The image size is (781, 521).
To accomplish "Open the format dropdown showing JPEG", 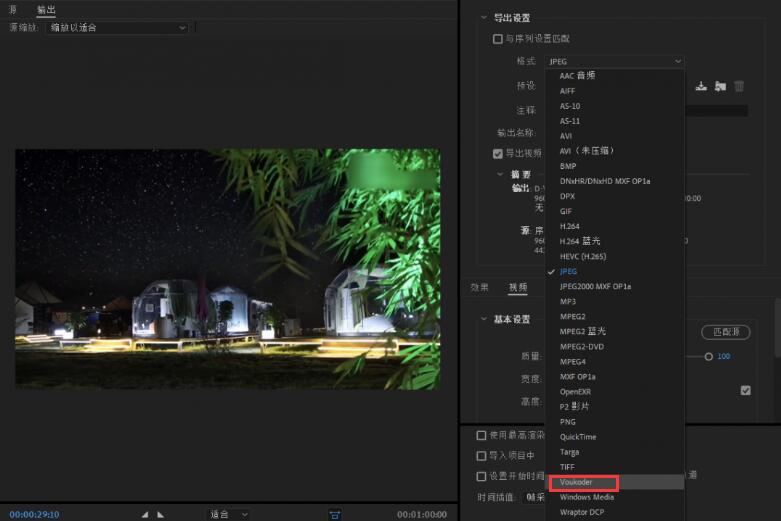I will 615,61.
